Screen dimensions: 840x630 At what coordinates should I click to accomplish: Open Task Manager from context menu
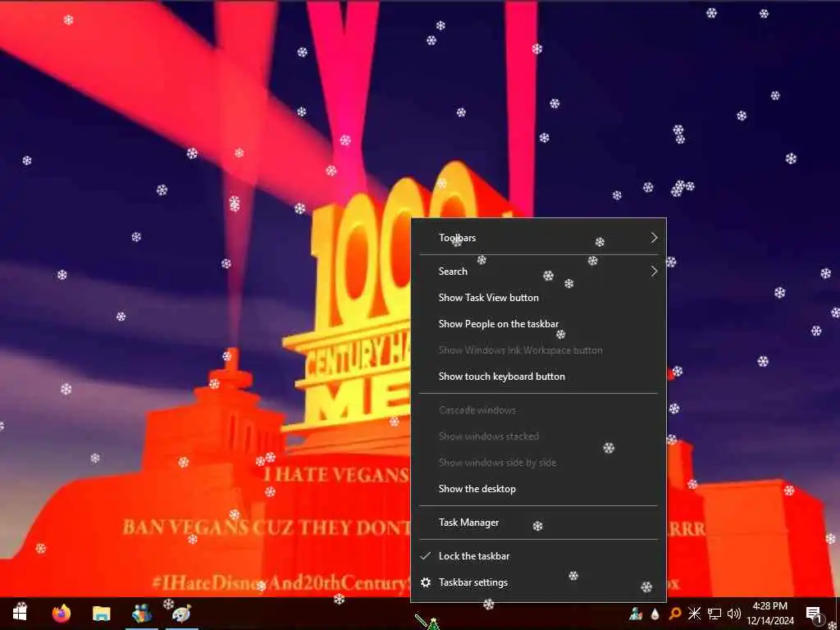click(538, 523)
